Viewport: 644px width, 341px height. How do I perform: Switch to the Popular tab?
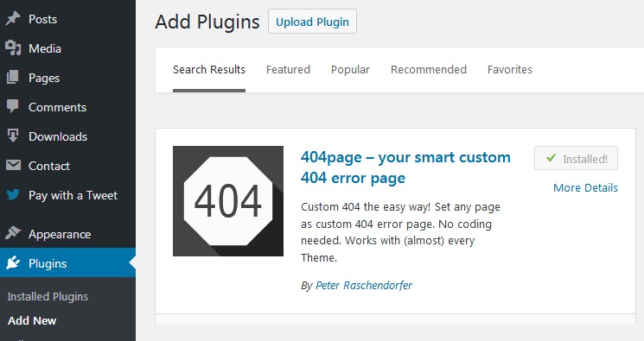pos(350,70)
